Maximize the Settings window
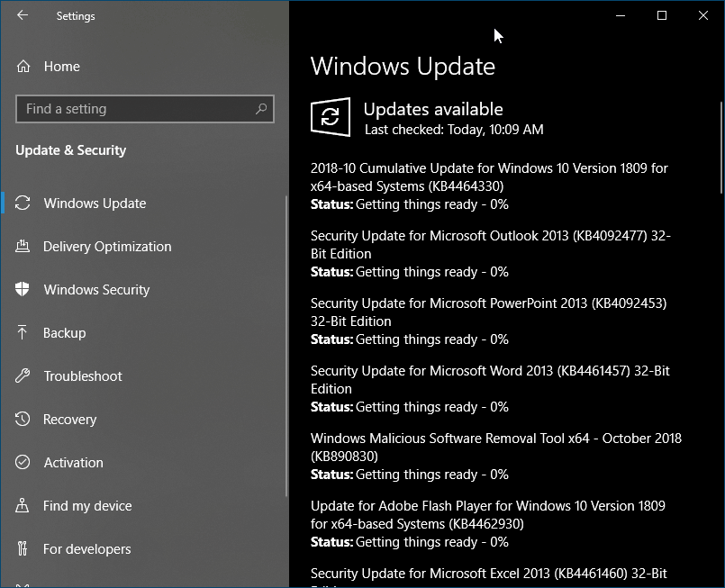Image resolution: width=725 pixels, height=588 pixels. click(x=662, y=15)
